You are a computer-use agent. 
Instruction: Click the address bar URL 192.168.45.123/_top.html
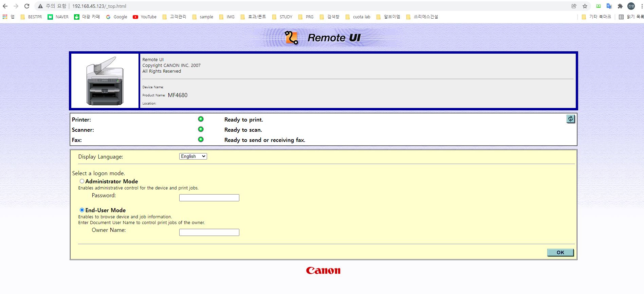pos(99,6)
